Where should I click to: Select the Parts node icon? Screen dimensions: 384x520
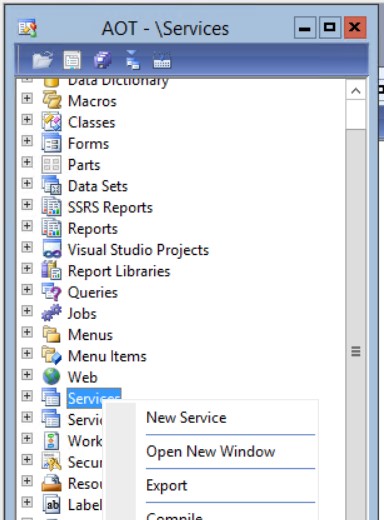click(x=52, y=165)
